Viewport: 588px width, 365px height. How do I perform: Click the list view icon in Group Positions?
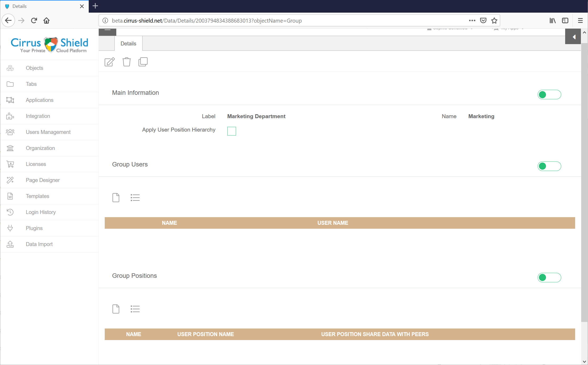click(x=135, y=309)
